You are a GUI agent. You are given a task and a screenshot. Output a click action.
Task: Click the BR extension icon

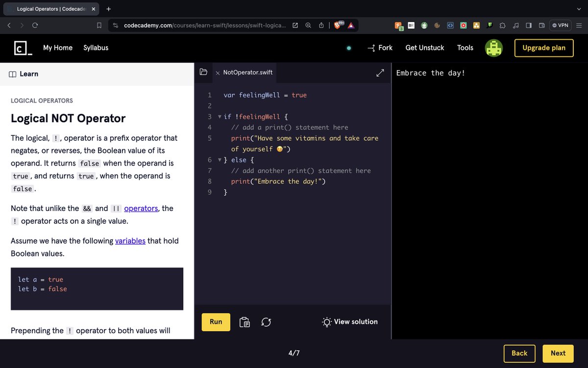click(x=411, y=25)
